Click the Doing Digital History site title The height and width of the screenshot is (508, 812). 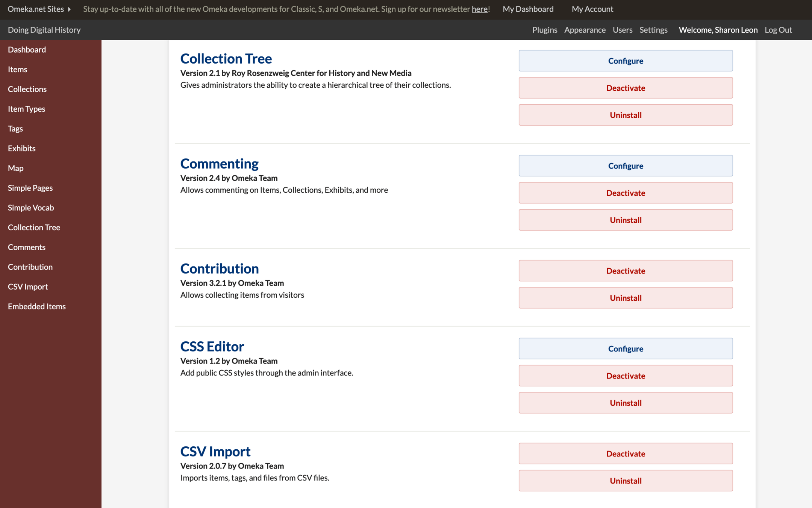(x=44, y=30)
